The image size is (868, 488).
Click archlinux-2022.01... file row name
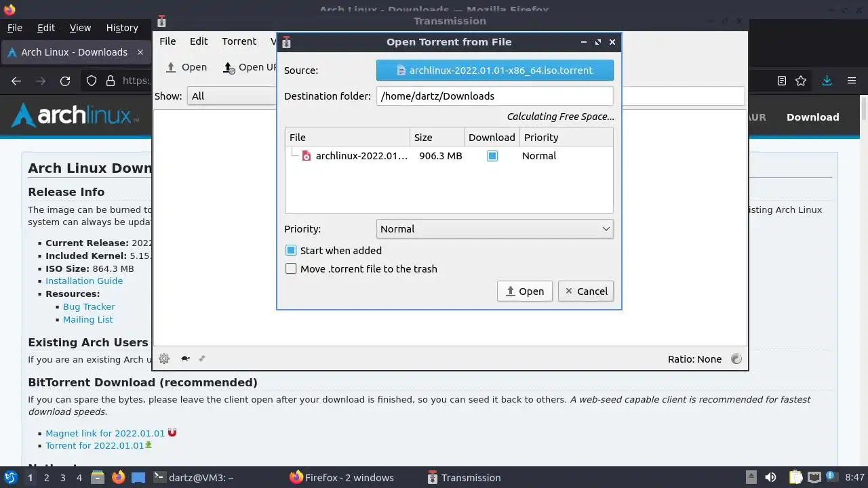[361, 156]
